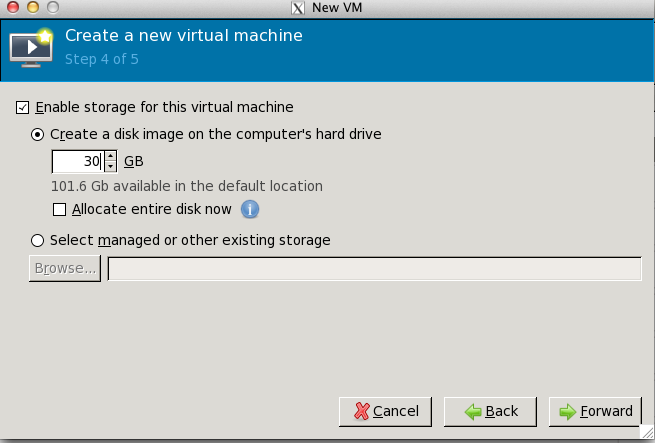Click the Step 4 of 5 subtitle text
Viewport: 655px width, 443px height.
(102, 59)
